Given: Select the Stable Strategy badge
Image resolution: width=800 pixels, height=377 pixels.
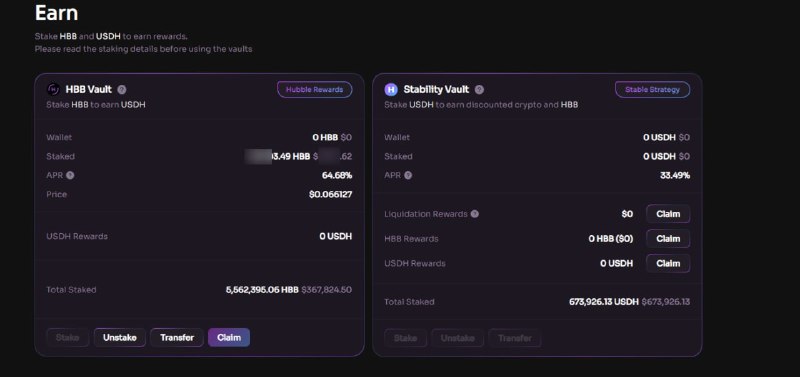Looking at the screenshot, I should point(652,90).
